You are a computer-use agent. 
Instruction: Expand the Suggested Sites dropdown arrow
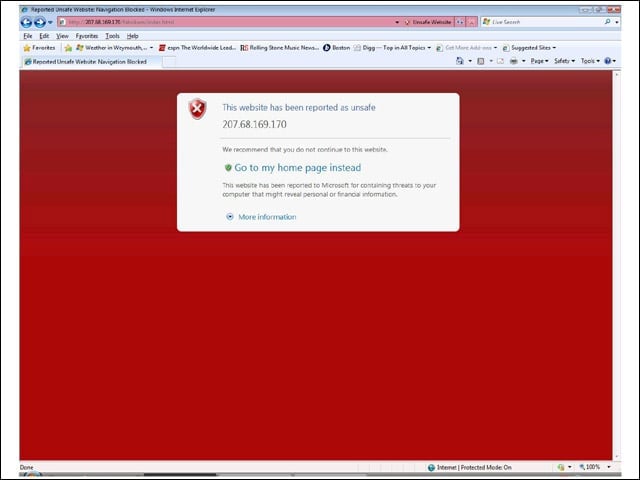554,48
